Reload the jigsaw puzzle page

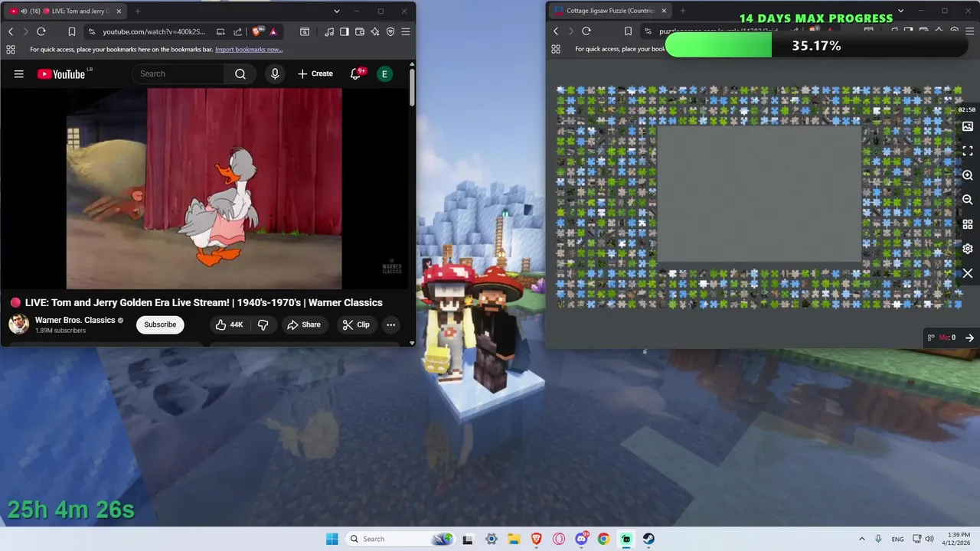click(586, 31)
